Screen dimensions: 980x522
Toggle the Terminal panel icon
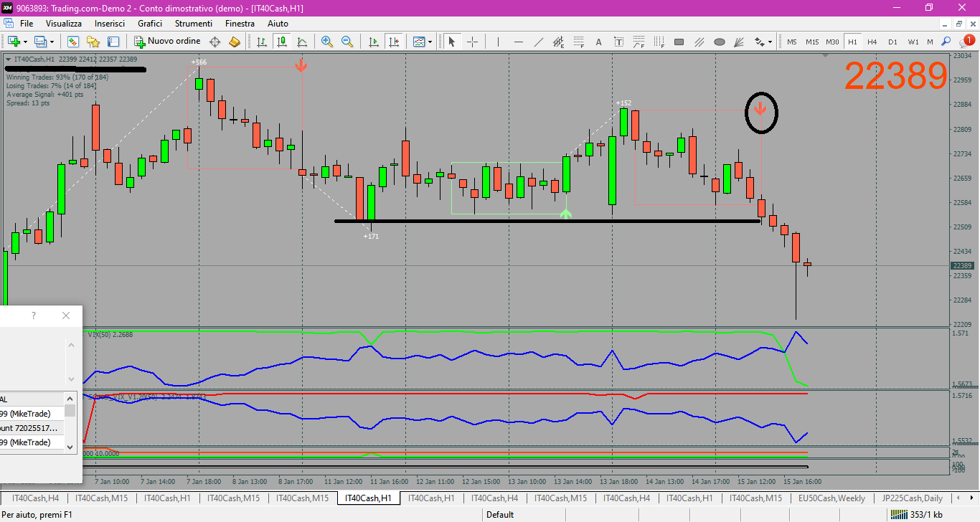(113, 42)
